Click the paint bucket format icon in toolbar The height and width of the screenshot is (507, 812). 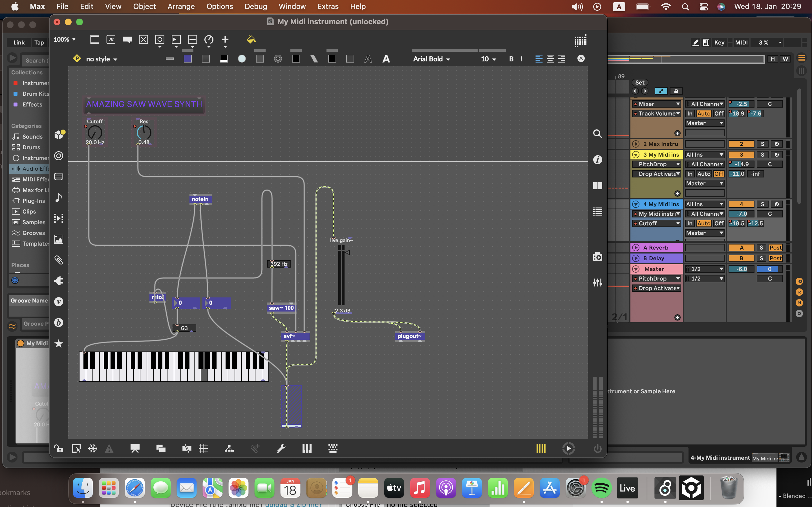pos(251,39)
